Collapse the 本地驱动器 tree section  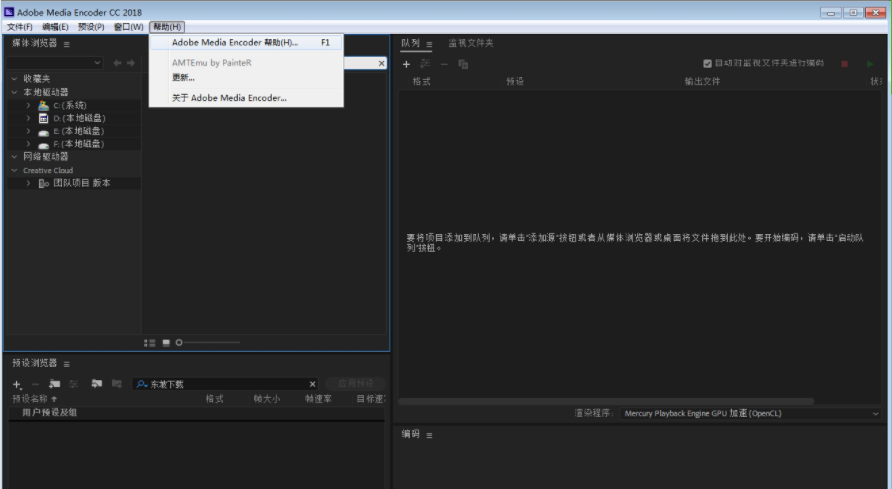coord(15,92)
